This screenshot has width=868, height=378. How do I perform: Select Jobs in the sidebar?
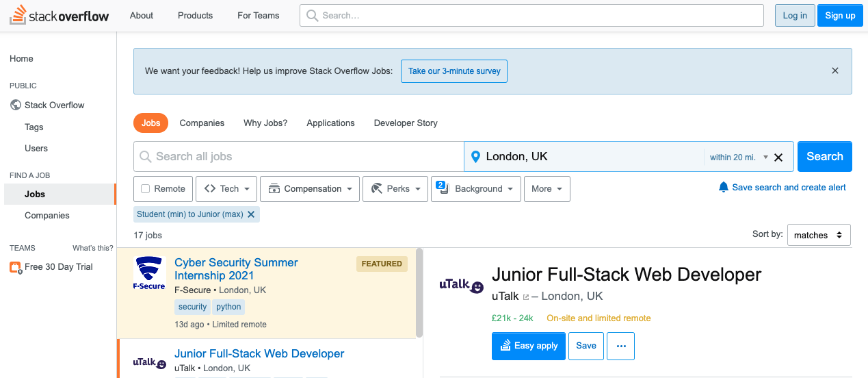coord(60,194)
